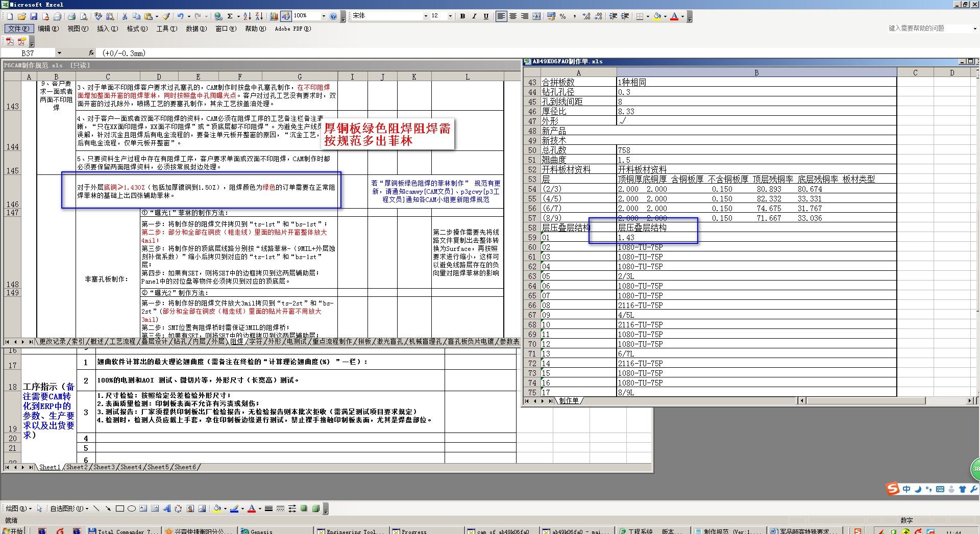Screen dimensions: 980x534
Task: Open the 数据 Data menu
Action: point(196,29)
